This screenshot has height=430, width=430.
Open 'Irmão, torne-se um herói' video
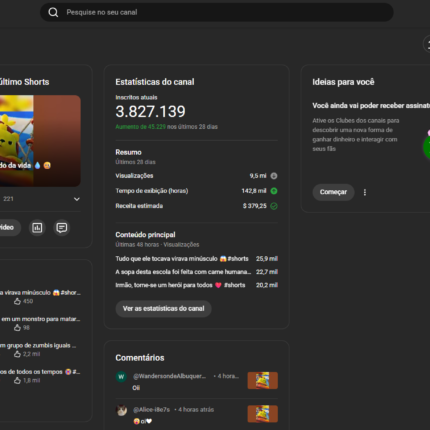180,285
